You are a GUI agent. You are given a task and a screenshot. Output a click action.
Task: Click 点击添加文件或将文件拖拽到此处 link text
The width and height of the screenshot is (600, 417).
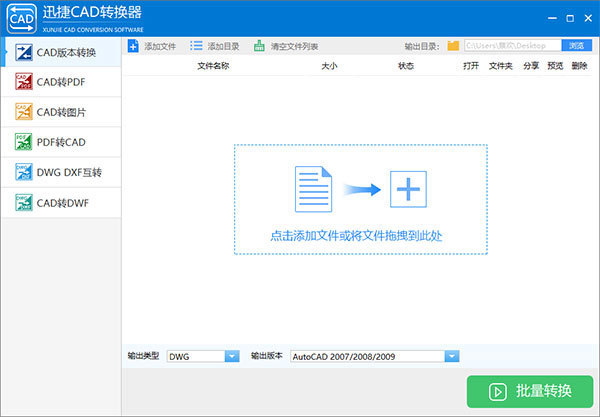(356, 236)
